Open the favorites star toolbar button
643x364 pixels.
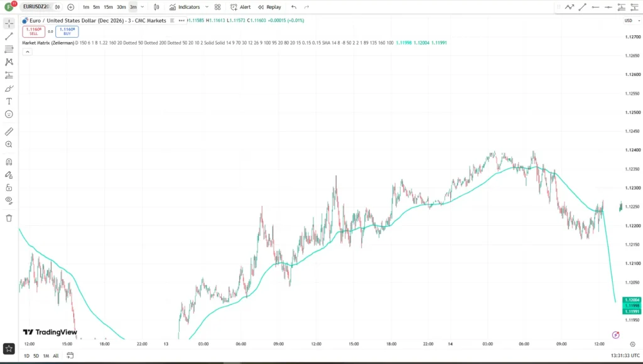pyautogui.click(x=9, y=349)
